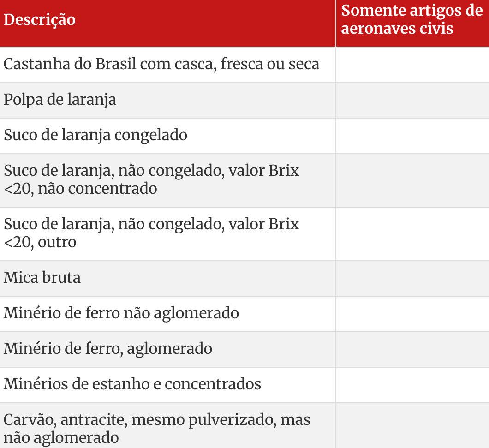489x448 pixels.
Task: Select the Minério de ferro, aglomerado row
Action: tap(108, 348)
